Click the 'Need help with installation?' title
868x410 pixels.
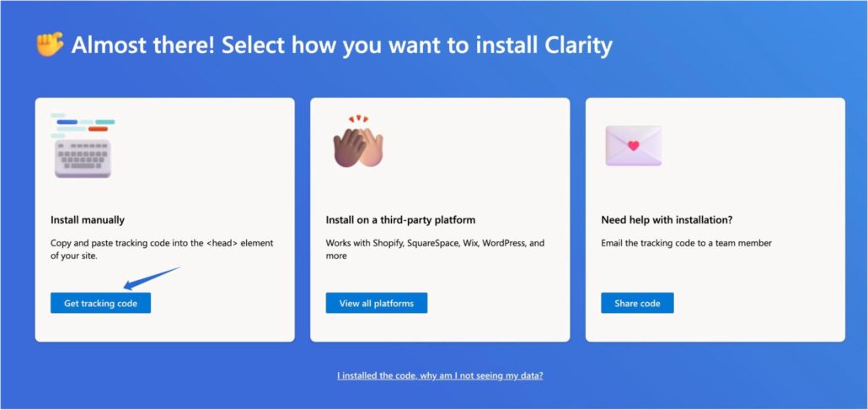click(667, 220)
